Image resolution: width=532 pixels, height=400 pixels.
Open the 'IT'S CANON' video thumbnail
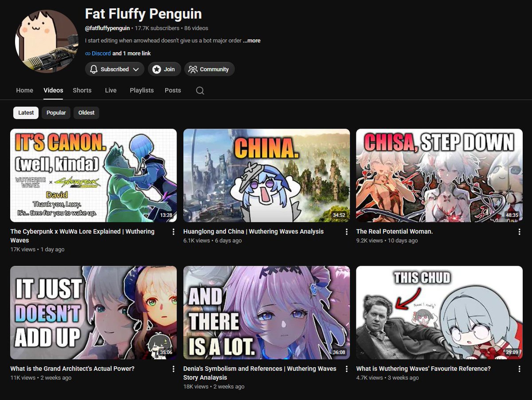click(x=94, y=175)
